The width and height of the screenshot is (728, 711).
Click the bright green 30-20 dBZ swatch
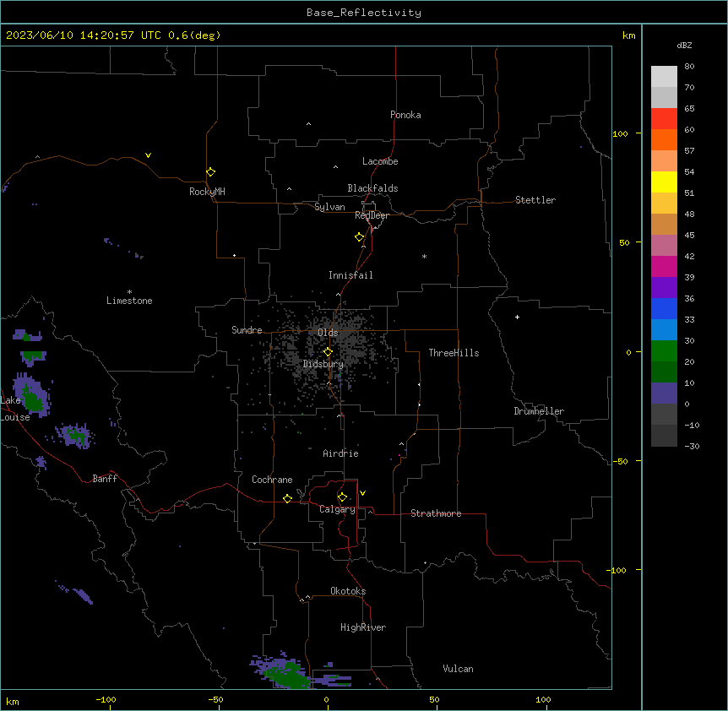click(664, 351)
